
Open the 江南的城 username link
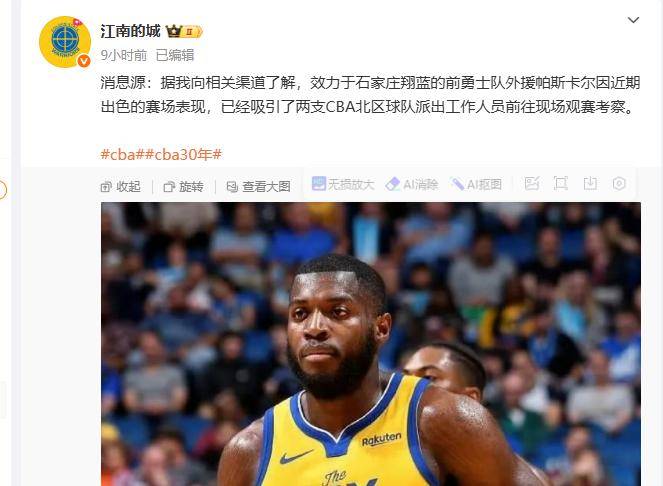(131, 31)
